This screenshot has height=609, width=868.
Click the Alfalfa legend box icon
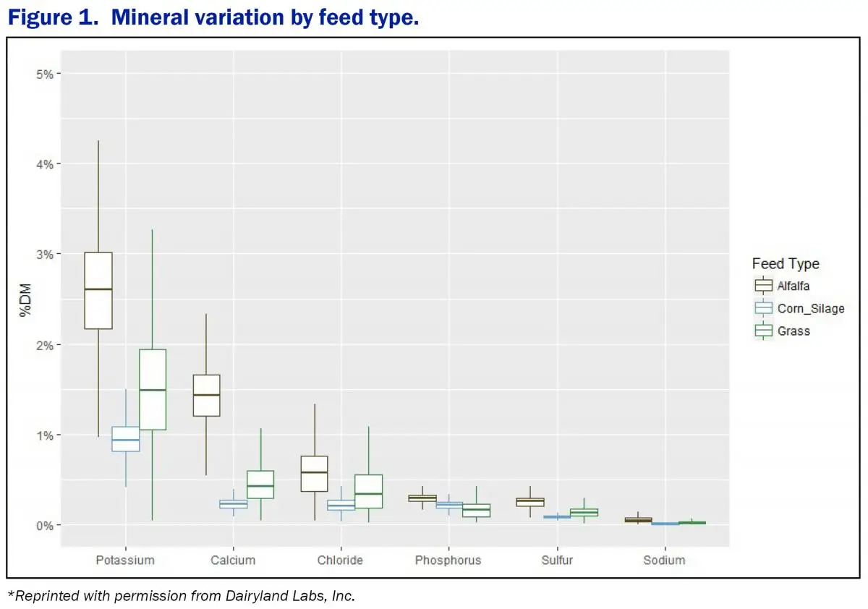tap(763, 286)
